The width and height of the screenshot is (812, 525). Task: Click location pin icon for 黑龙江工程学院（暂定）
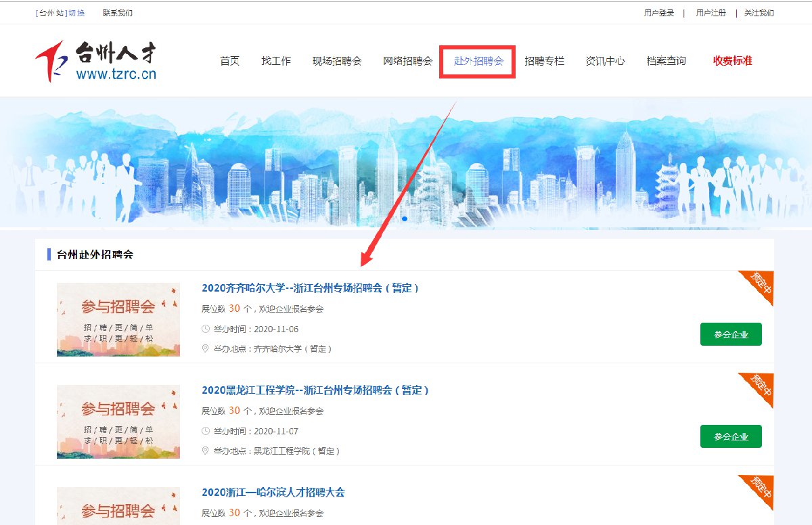[x=206, y=451]
